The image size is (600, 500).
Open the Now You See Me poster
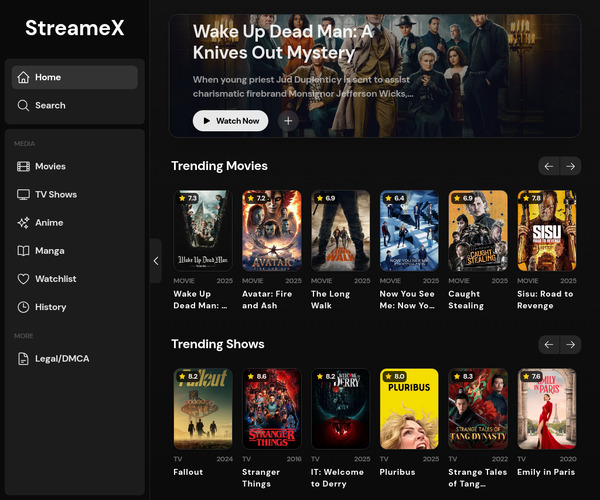tap(409, 231)
